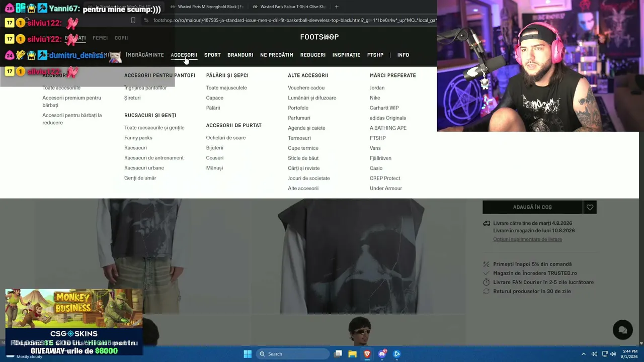644x362 pixels.
Task: Switch to Brave browser in taskbar
Action: pyautogui.click(x=367, y=354)
